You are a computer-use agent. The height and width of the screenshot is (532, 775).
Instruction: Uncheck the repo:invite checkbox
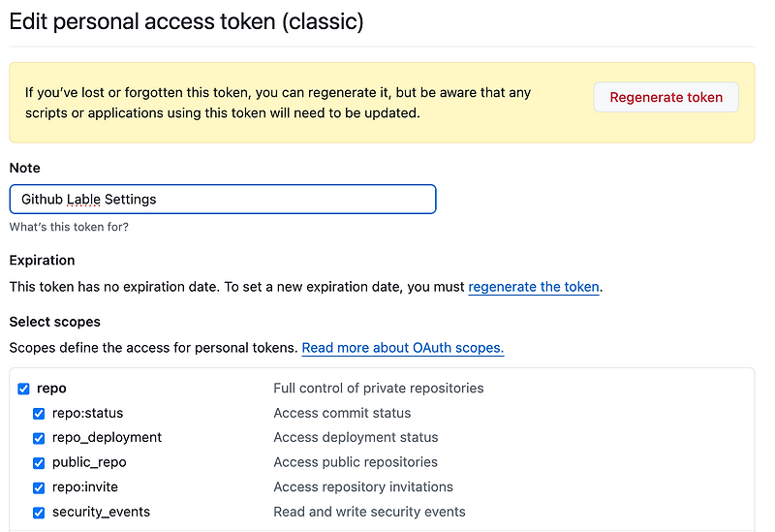(x=39, y=487)
